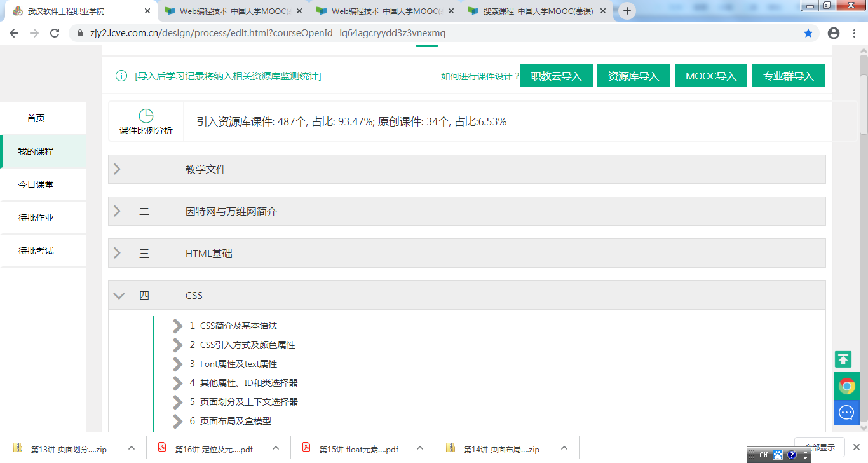The image size is (868, 463).
Task: Click the green scroll-to-top arrow icon
Action: click(x=843, y=359)
